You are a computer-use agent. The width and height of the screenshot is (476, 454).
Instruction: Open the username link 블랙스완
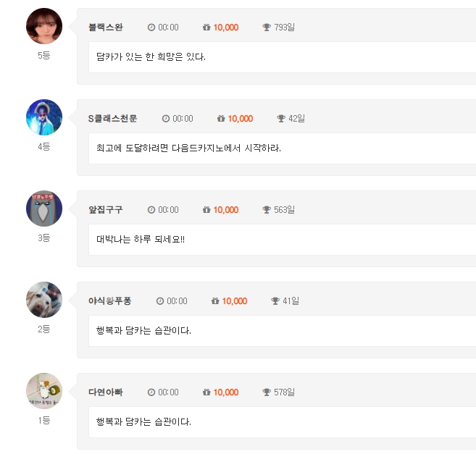coord(106,28)
